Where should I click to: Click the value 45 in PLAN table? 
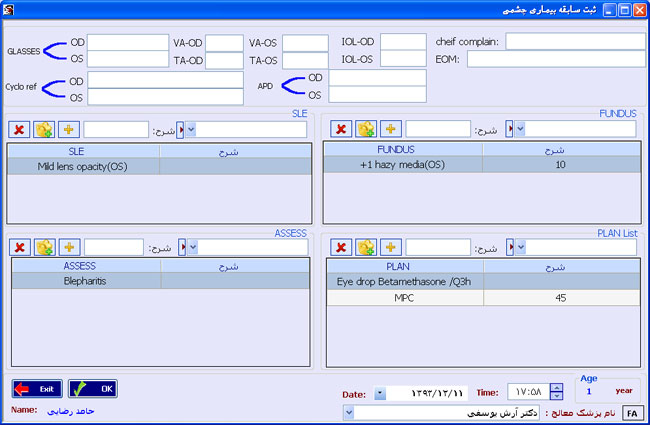tap(560, 298)
